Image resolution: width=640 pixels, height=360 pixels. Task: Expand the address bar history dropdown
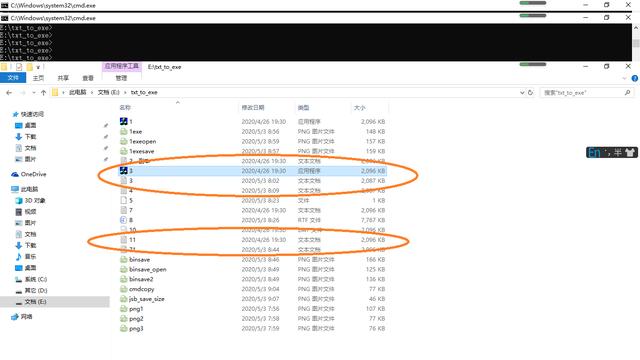tap(522, 93)
